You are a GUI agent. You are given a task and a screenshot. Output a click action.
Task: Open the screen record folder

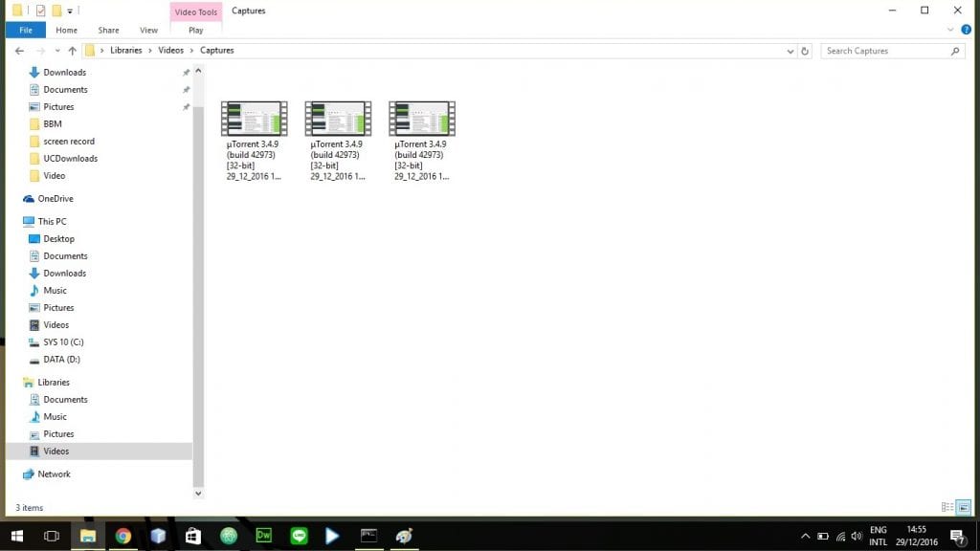click(x=69, y=142)
